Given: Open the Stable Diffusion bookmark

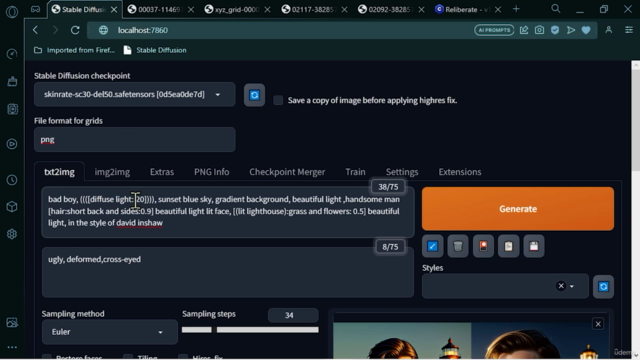Looking at the screenshot, I should coord(155,50).
